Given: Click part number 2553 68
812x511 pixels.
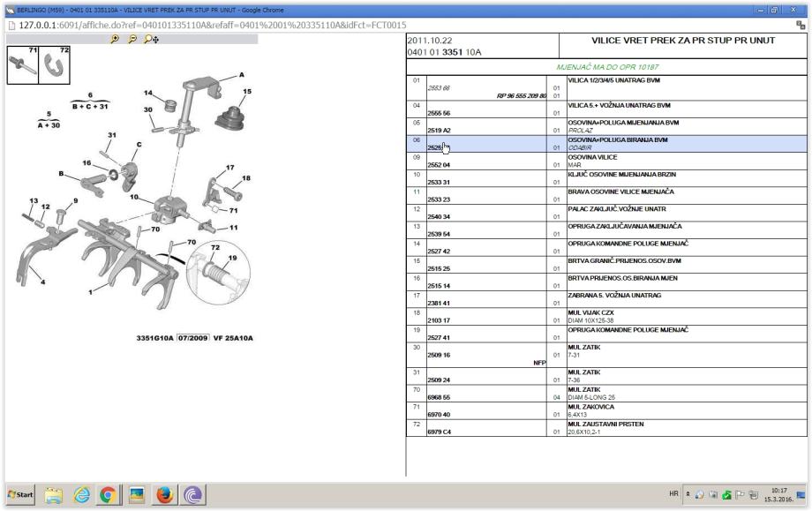Looking at the screenshot, I should pyautogui.click(x=439, y=88).
